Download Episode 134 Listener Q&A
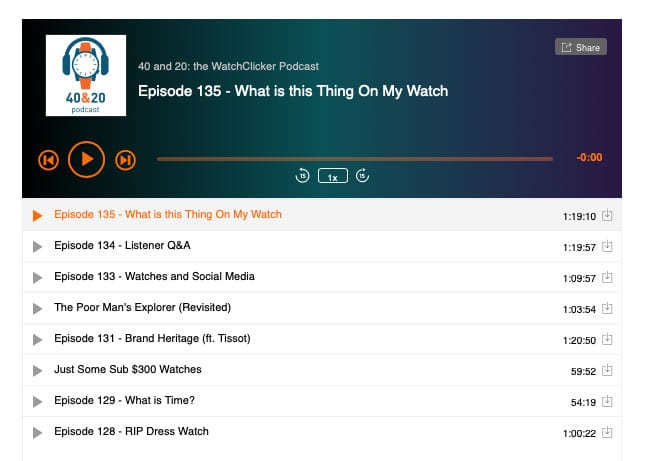 click(x=607, y=246)
